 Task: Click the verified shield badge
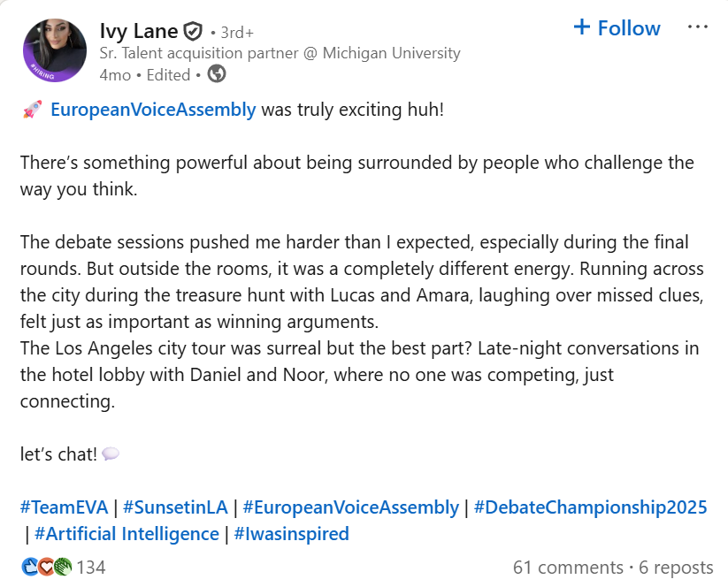pos(193,33)
